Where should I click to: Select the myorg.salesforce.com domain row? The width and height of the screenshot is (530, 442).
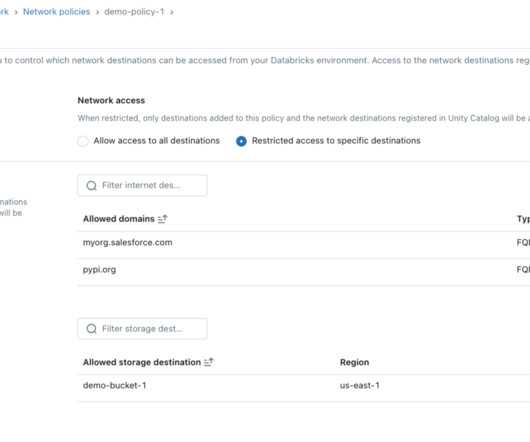(x=304, y=243)
